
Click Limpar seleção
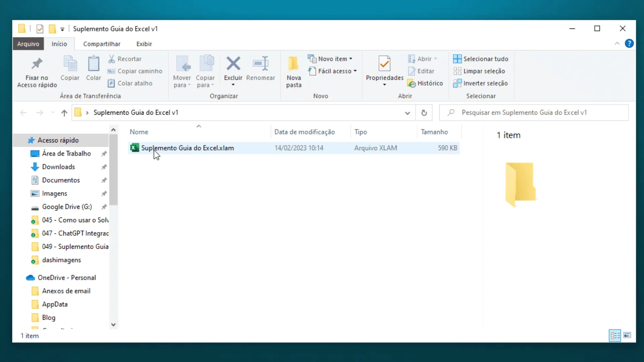tap(479, 71)
